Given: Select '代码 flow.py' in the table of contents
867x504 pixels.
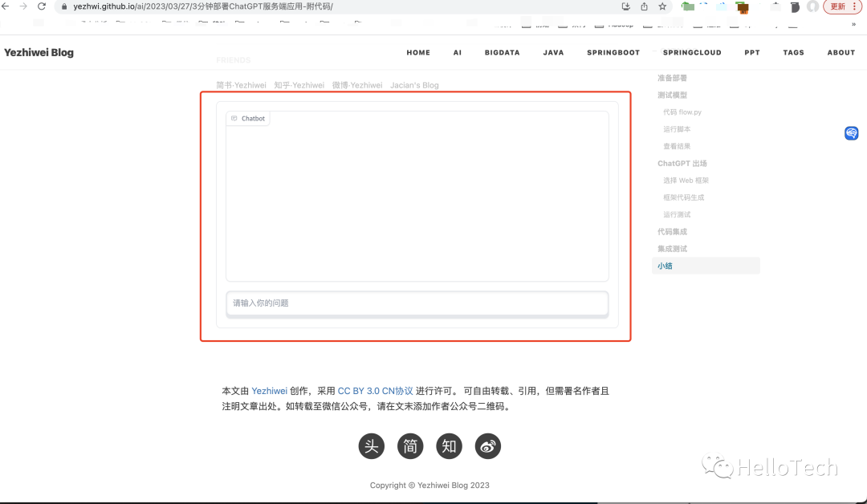Looking at the screenshot, I should (682, 112).
